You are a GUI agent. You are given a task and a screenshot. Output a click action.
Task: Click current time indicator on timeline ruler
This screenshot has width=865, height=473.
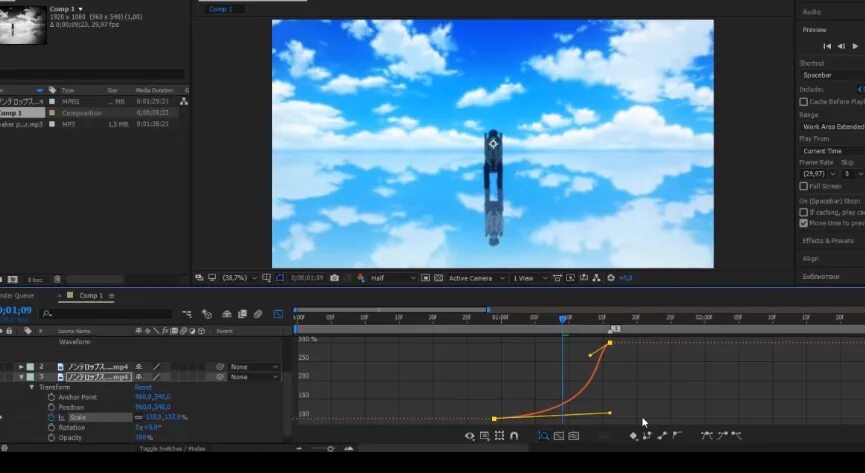coord(562,318)
